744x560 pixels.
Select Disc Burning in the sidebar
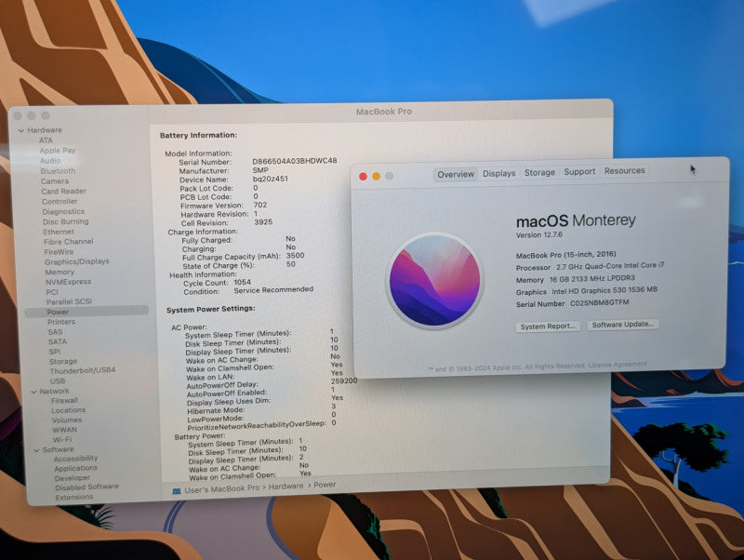(65, 221)
